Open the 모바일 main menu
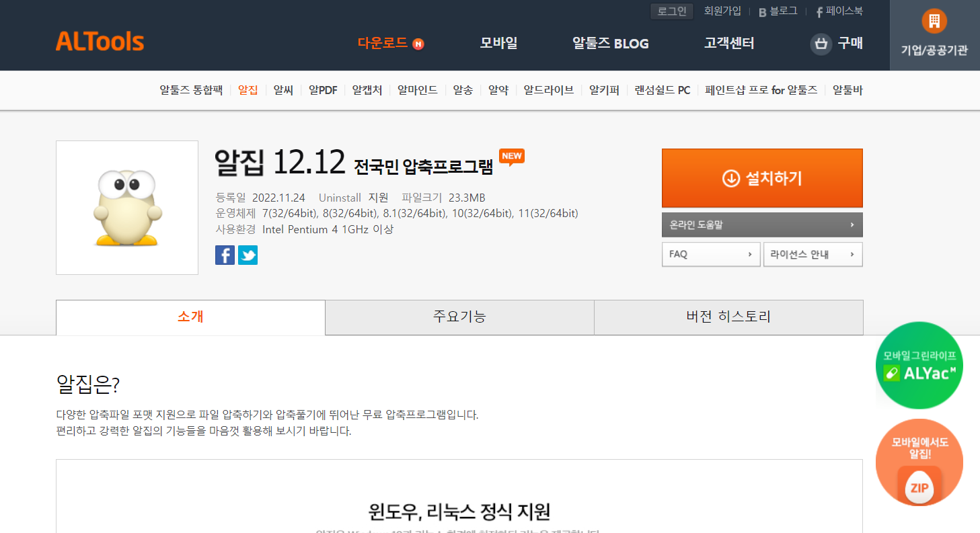 coord(498,44)
